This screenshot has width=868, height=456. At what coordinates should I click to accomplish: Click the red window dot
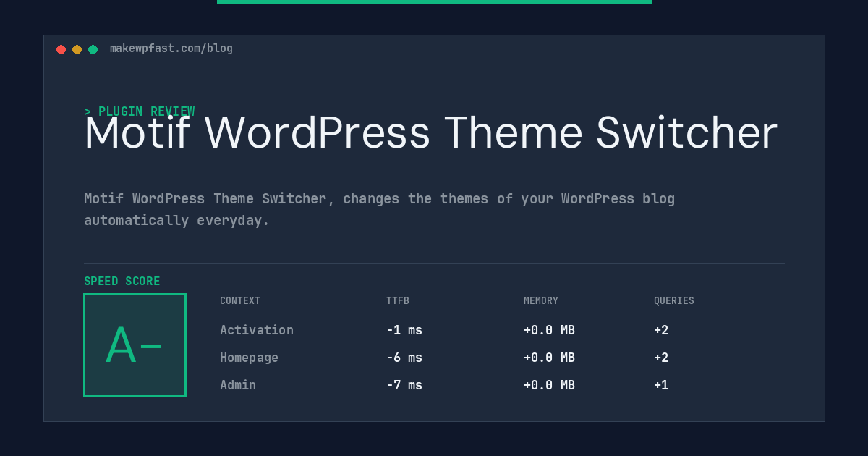click(x=61, y=49)
